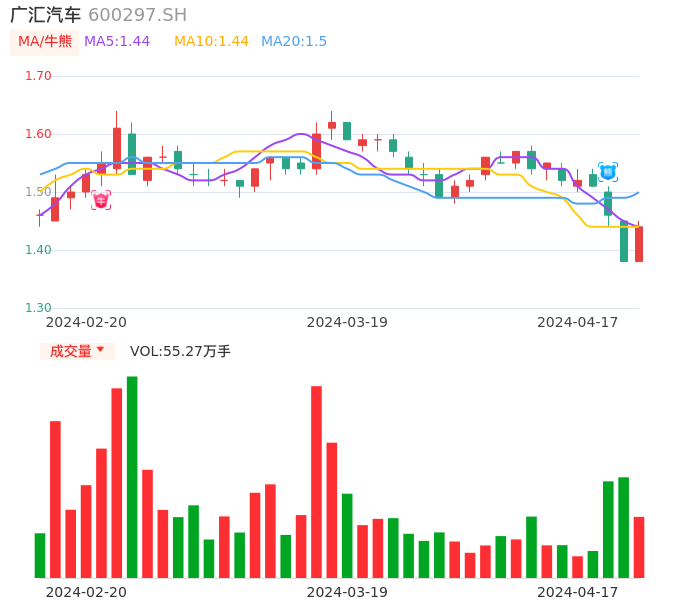Click the red arrow beside 成交量

click(101, 351)
